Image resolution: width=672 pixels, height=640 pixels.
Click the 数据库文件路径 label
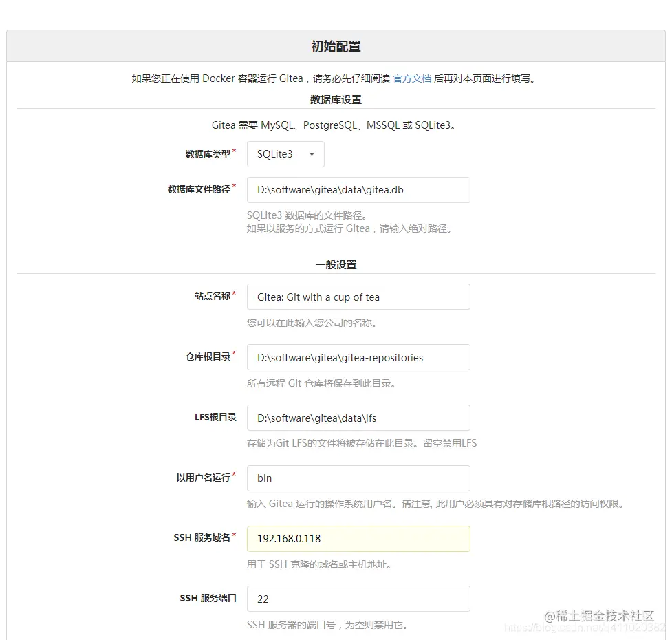coord(199,189)
